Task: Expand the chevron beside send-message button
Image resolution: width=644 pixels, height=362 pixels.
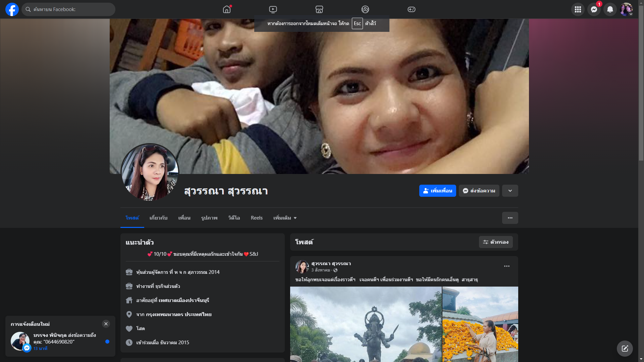Action: coord(510,191)
